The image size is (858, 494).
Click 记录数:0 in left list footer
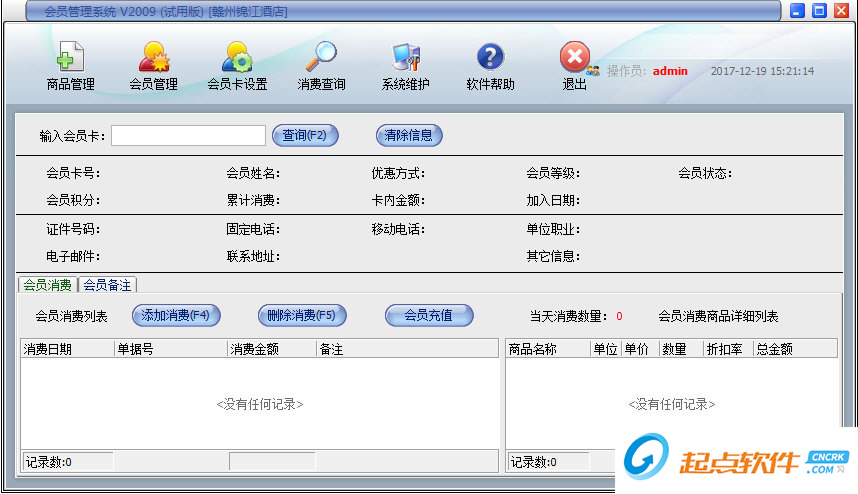(49, 462)
